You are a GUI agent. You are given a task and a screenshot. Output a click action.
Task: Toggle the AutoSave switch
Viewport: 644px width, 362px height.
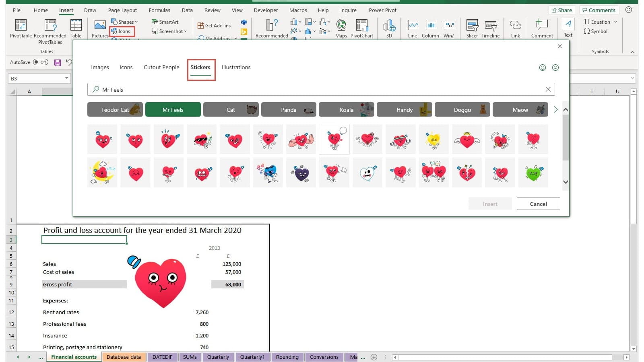pyautogui.click(x=41, y=62)
